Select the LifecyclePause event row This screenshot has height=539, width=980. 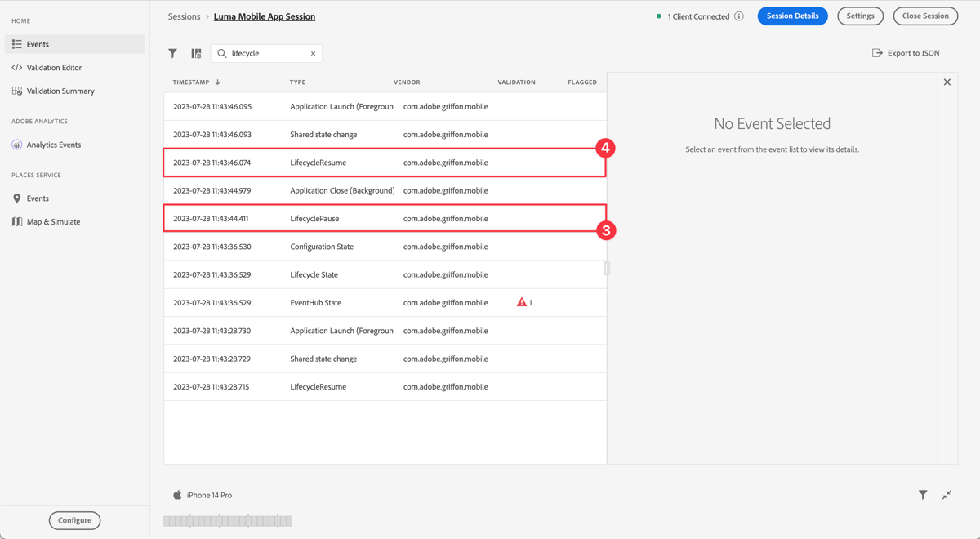tap(385, 218)
